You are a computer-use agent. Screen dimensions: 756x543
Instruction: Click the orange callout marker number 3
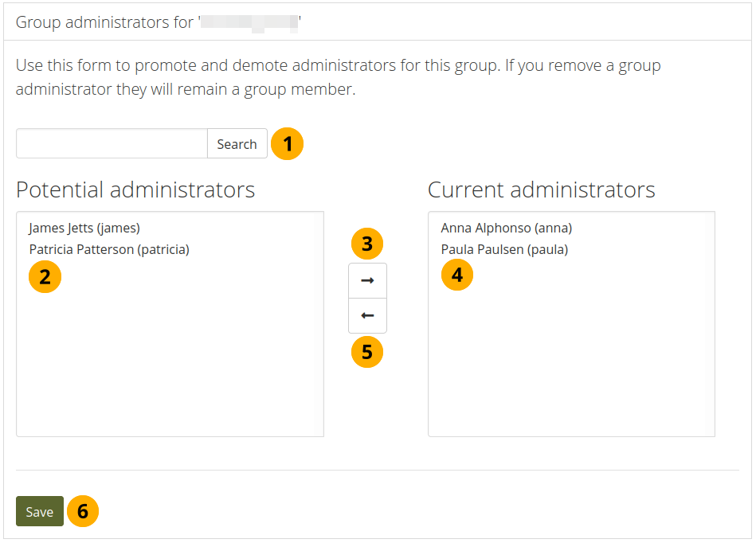[367, 244]
